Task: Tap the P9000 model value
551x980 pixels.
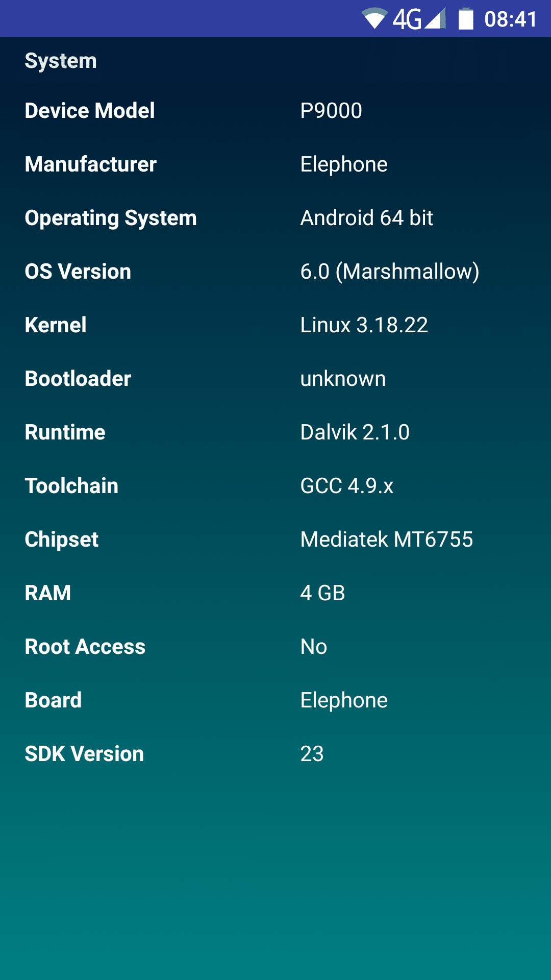Action: coord(331,111)
